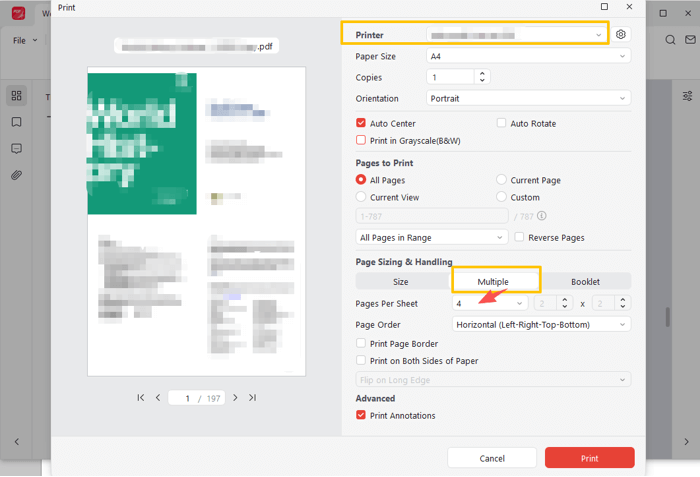Open Pages Per Sheet dropdown
Image resolution: width=700 pixels, height=477 pixels.
[490, 303]
